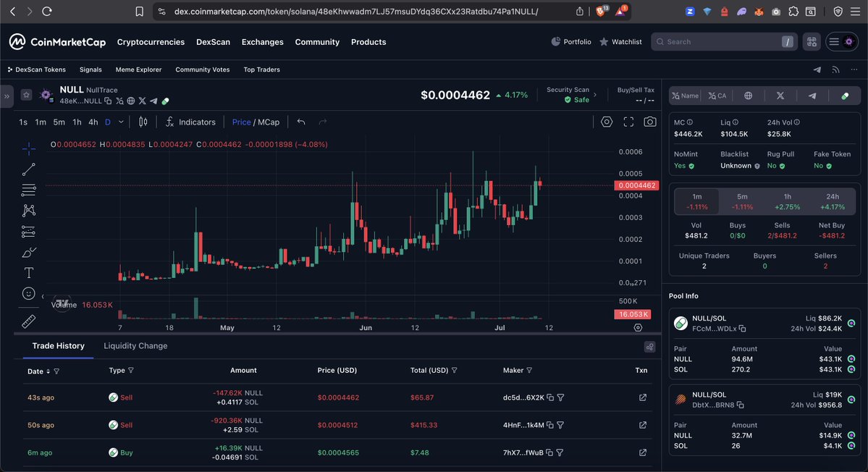Open the emoji icons tool
Screen dimensions: 868x472
point(29,293)
